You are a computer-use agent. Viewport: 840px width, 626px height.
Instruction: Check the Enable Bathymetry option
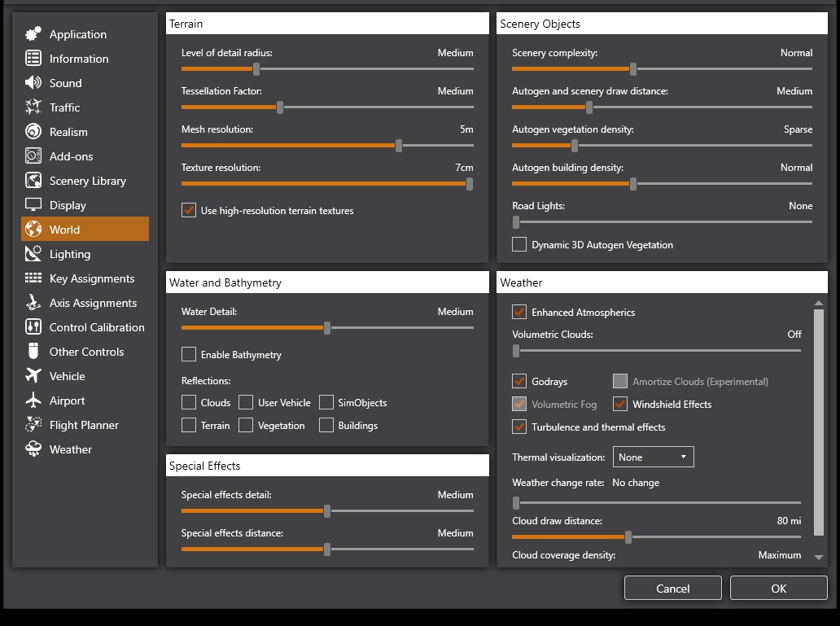(x=188, y=354)
